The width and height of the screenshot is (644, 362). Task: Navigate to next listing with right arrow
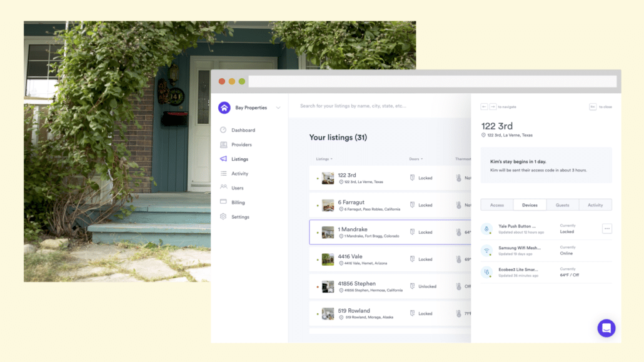click(x=493, y=107)
